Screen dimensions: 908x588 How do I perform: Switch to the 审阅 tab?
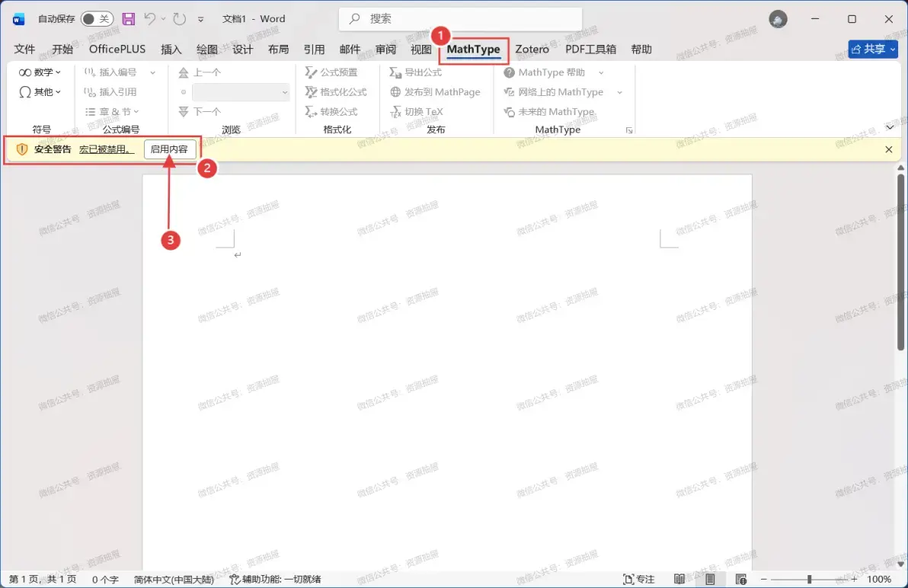click(385, 50)
